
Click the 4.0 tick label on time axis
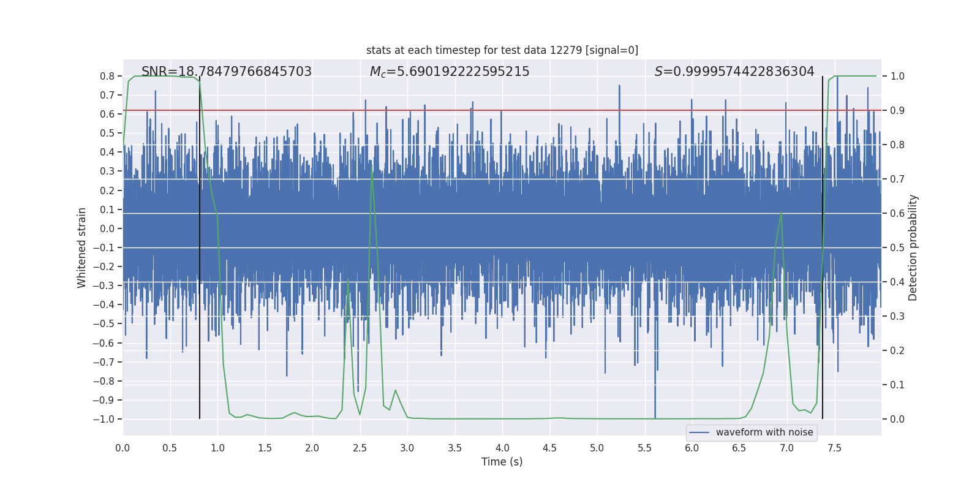pos(502,448)
